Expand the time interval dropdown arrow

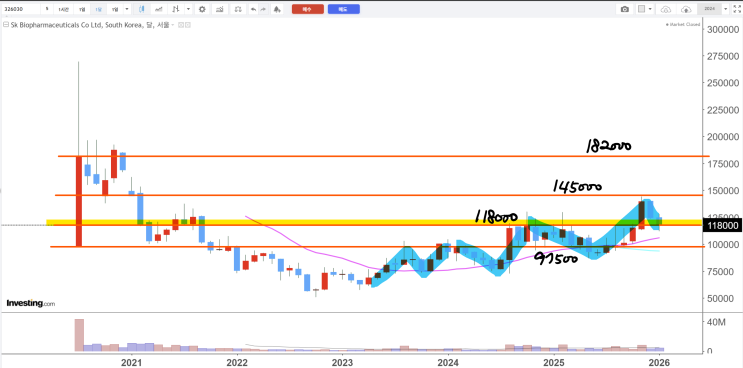127,9
